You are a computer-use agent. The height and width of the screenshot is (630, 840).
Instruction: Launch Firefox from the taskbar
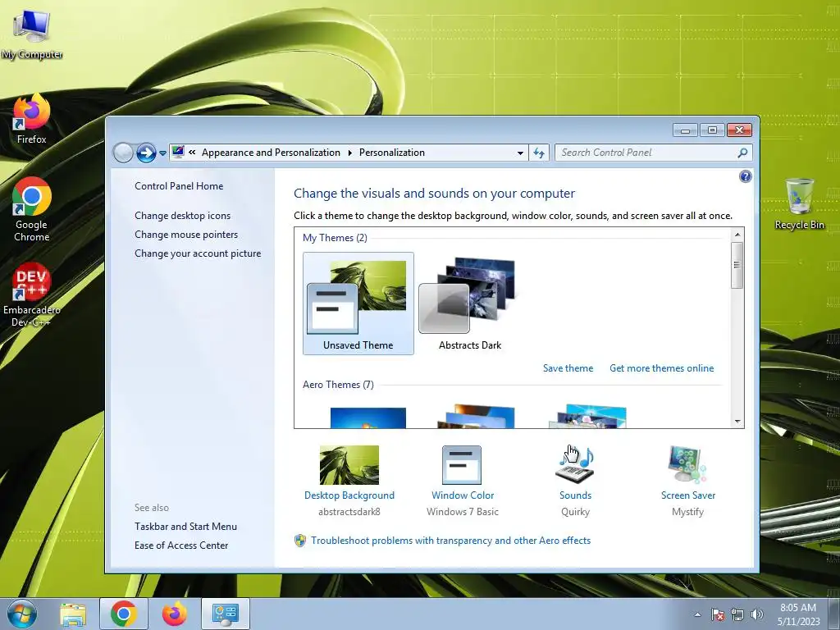[x=175, y=614]
